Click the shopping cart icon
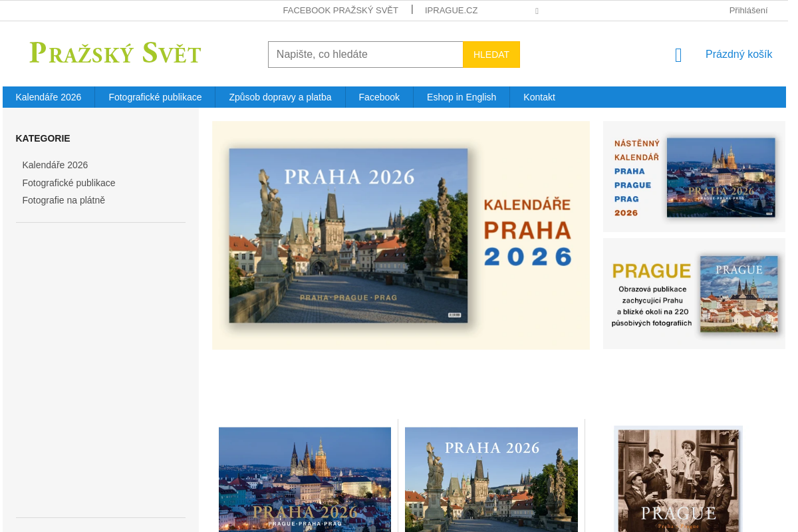 click(678, 55)
